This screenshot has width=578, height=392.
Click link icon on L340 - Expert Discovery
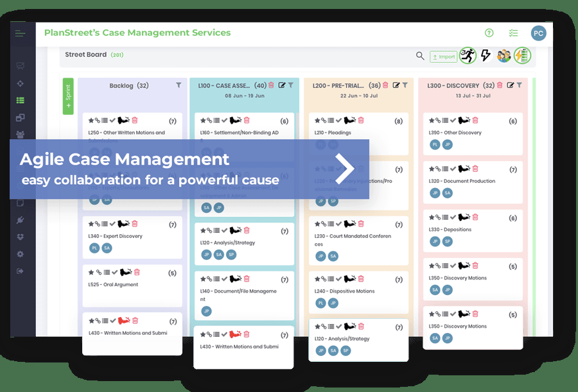pyautogui.click(x=98, y=224)
